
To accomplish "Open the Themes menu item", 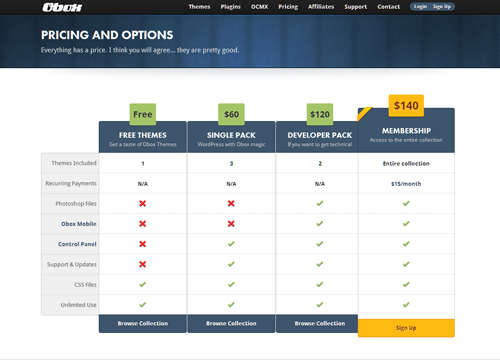I will pos(199,7).
